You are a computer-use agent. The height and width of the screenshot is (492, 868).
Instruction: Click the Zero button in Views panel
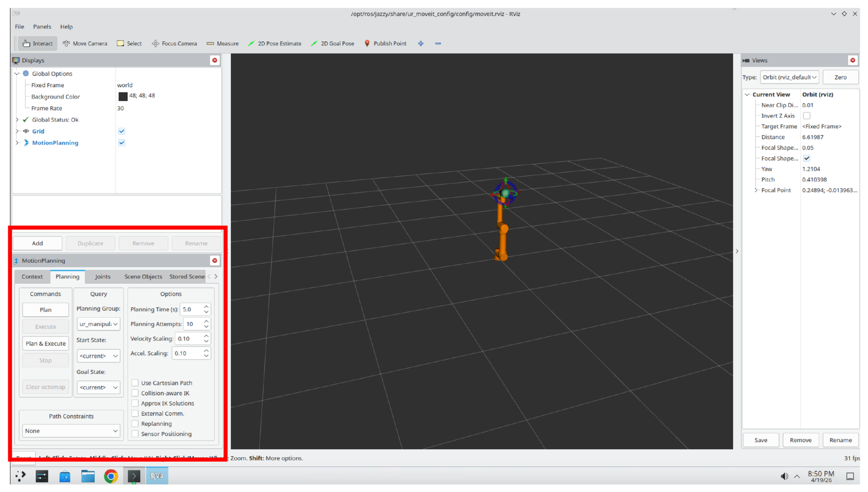pos(841,77)
